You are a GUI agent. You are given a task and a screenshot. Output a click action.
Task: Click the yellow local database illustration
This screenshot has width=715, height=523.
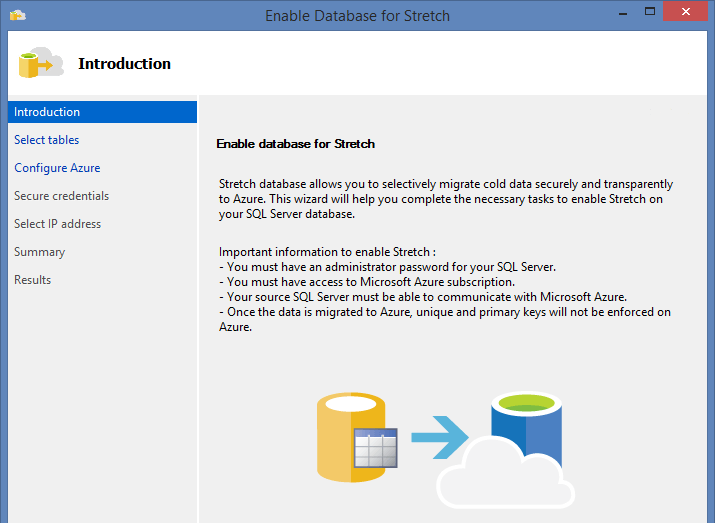(x=357, y=437)
